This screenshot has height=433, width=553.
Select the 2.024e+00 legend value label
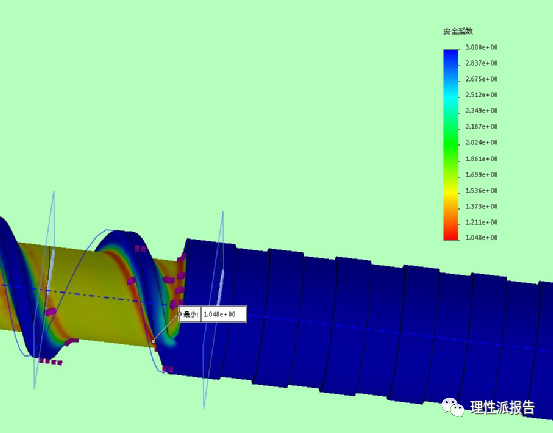481,142
